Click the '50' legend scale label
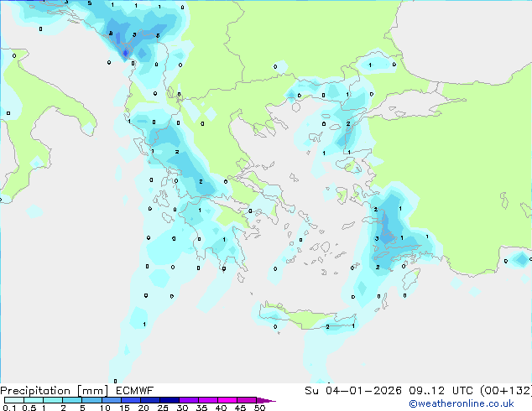This screenshot has width=532, height=411. tap(259, 408)
